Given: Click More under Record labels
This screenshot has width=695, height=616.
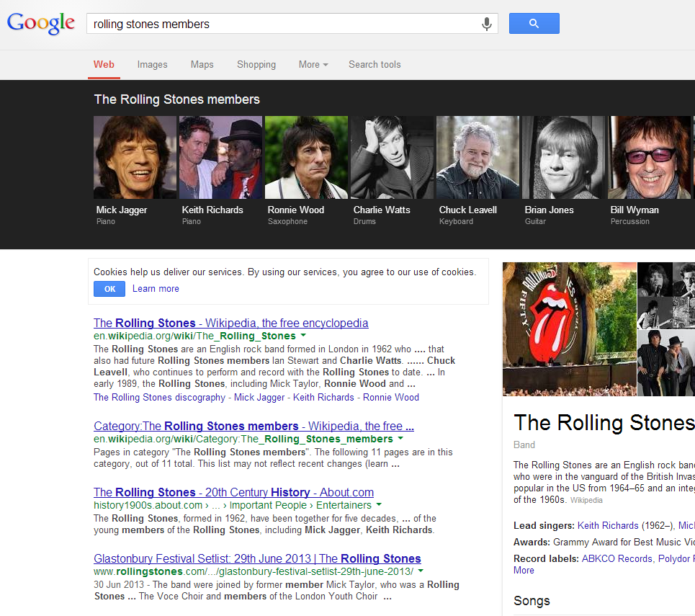Looking at the screenshot, I should click(x=524, y=571).
